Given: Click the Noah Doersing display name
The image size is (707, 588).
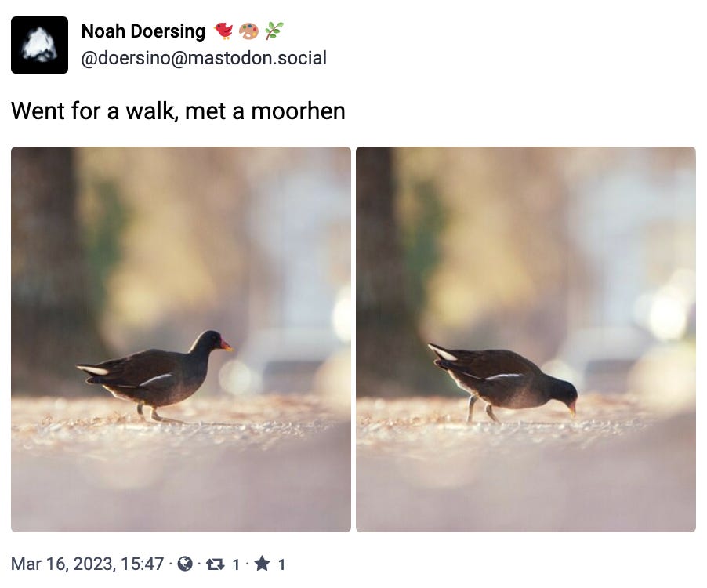Looking at the screenshot, I should click(143, 31).
